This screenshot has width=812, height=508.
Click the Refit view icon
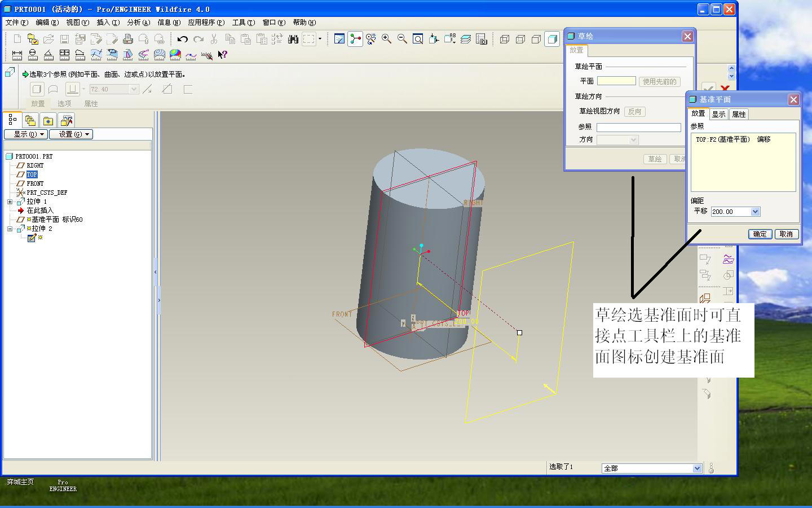point(418,39)
